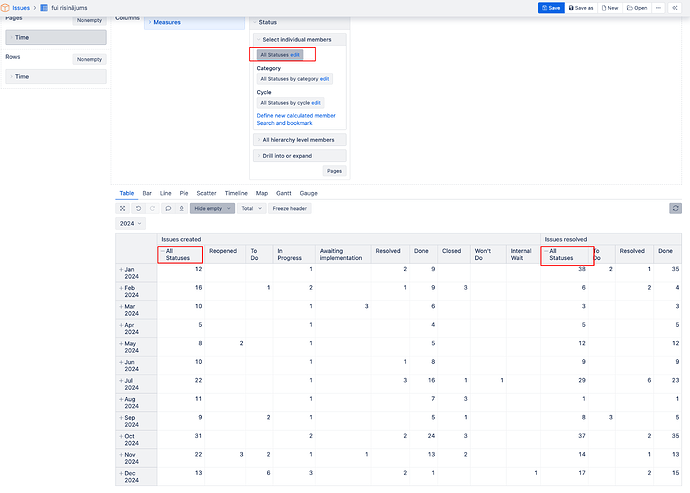Click the refresh icon right of table toolbar
690x493 pixels.
675,208
